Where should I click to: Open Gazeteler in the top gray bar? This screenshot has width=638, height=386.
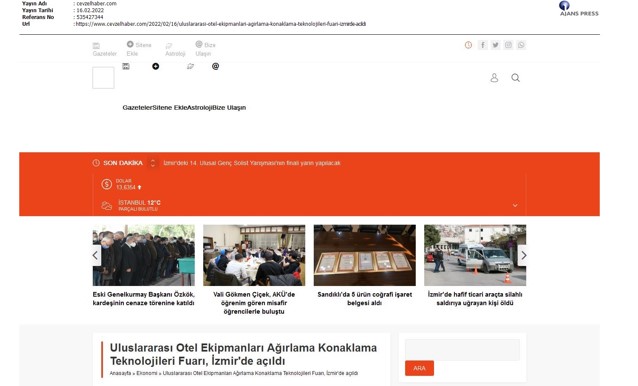pyautogui.click(x=104, y=50)
